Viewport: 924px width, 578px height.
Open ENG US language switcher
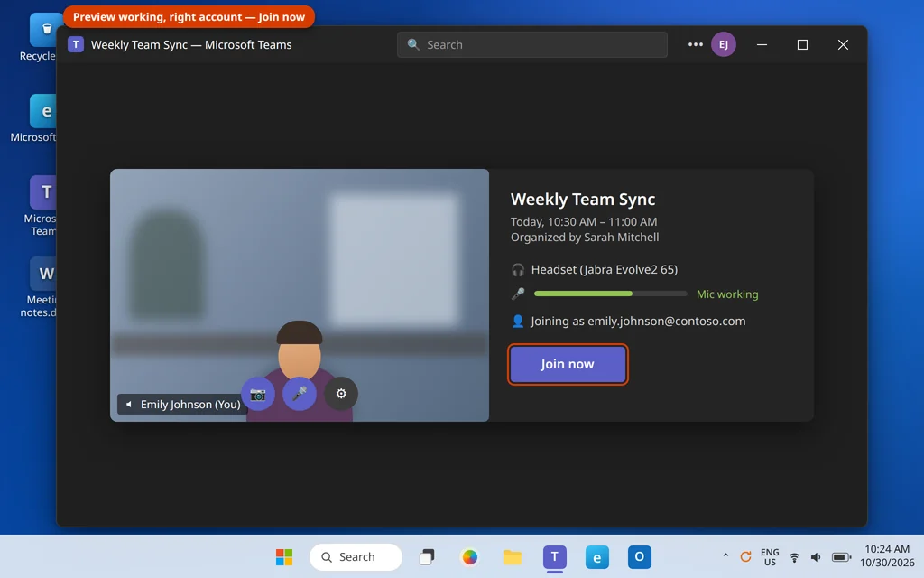pos(770,556)
